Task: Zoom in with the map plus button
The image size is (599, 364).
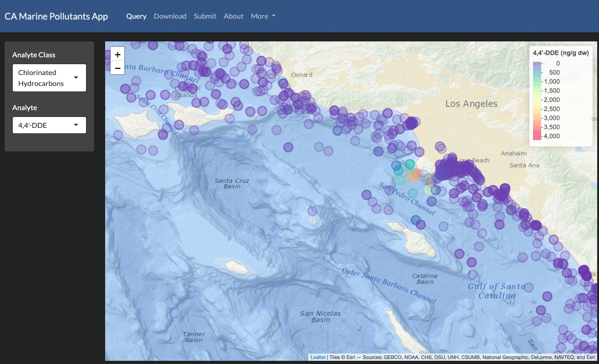Action: (117, 55)
